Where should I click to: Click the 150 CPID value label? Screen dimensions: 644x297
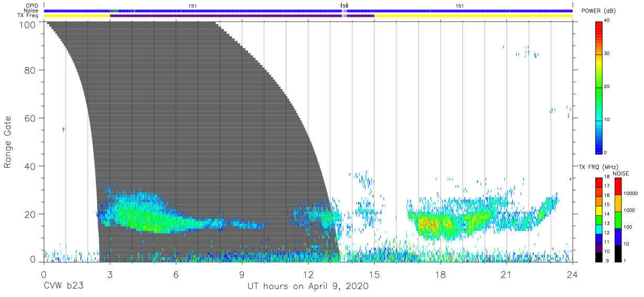coord(344,6)
